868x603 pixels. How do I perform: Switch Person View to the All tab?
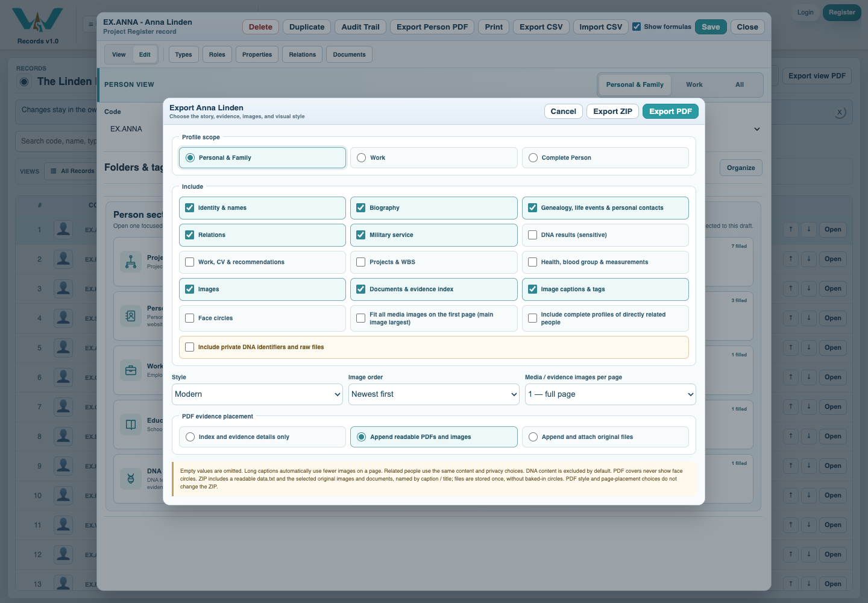pos(740,85)
